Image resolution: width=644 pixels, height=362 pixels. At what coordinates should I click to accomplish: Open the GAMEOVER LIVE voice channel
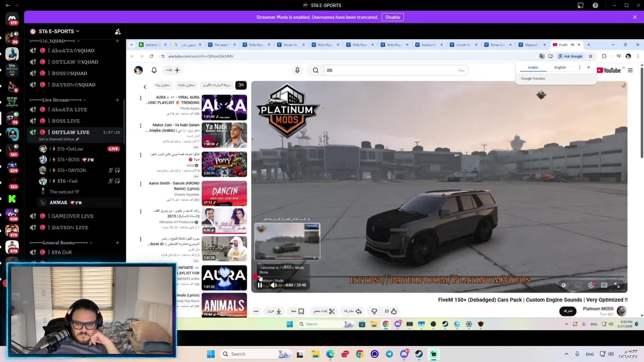pos(75,216)
